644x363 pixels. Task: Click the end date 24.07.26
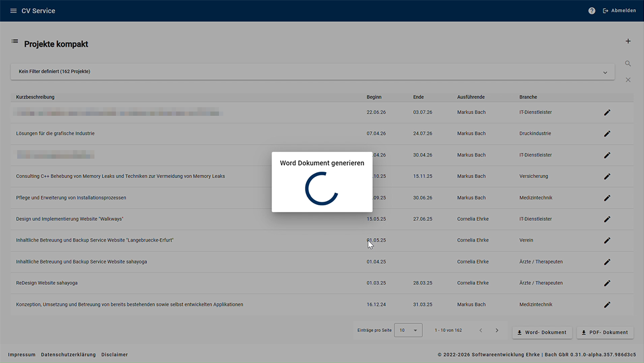point(423,134)
